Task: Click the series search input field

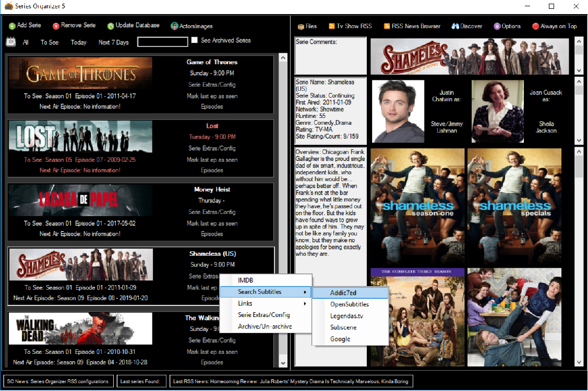Action: (x=162, y=42)
